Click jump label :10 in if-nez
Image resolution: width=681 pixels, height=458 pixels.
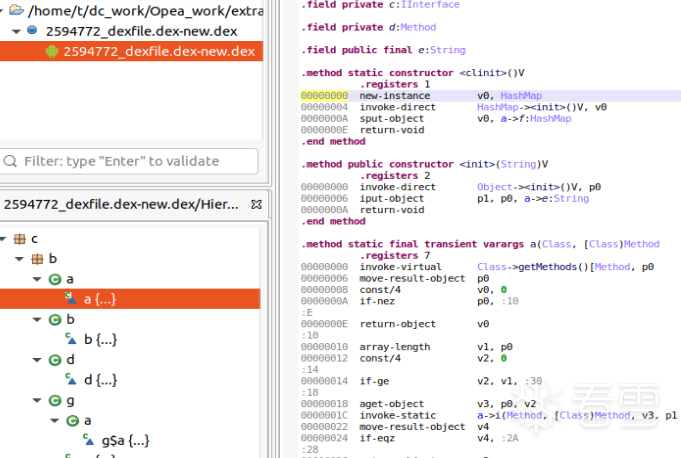pos(510,301)
